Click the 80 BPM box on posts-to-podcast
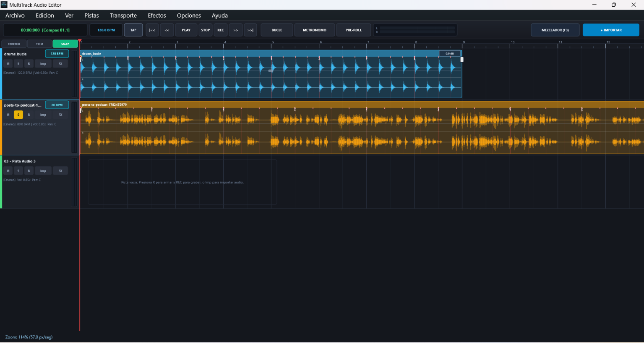Viewport: 644px width, 343px height. coord(57,105)
